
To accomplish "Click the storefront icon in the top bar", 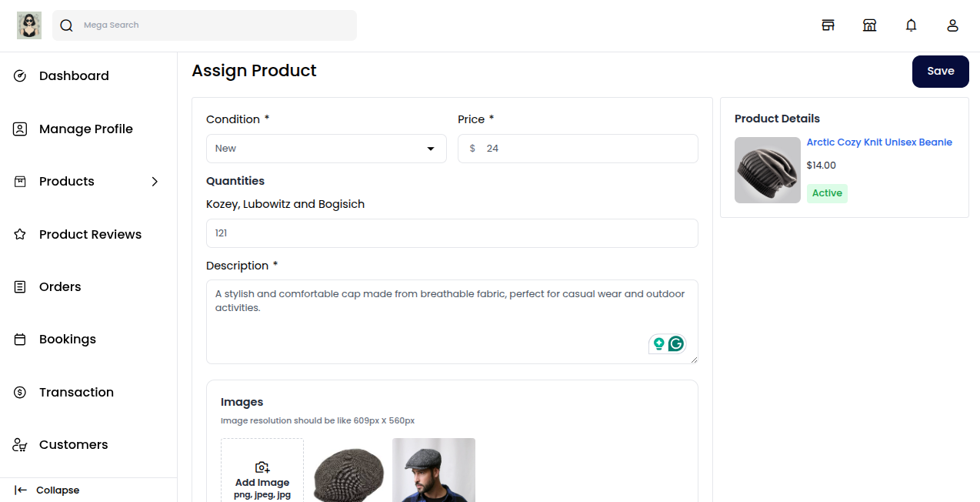I will point(828,25).
